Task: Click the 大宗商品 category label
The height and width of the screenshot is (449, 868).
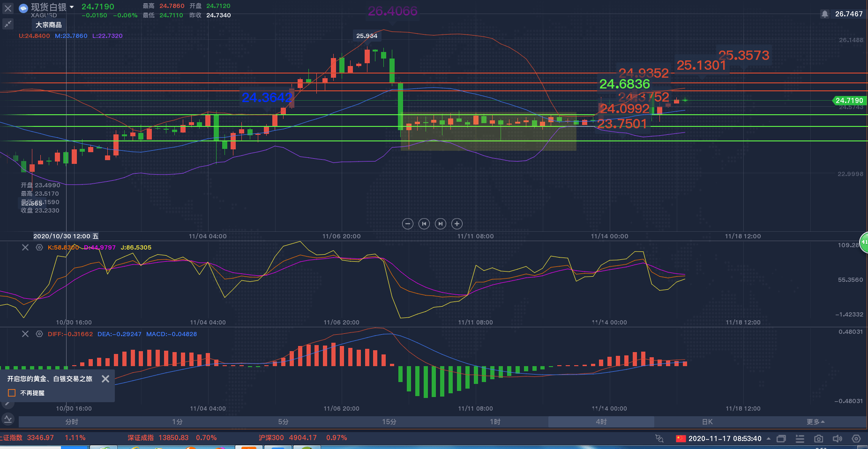Action: coord(49,25)
